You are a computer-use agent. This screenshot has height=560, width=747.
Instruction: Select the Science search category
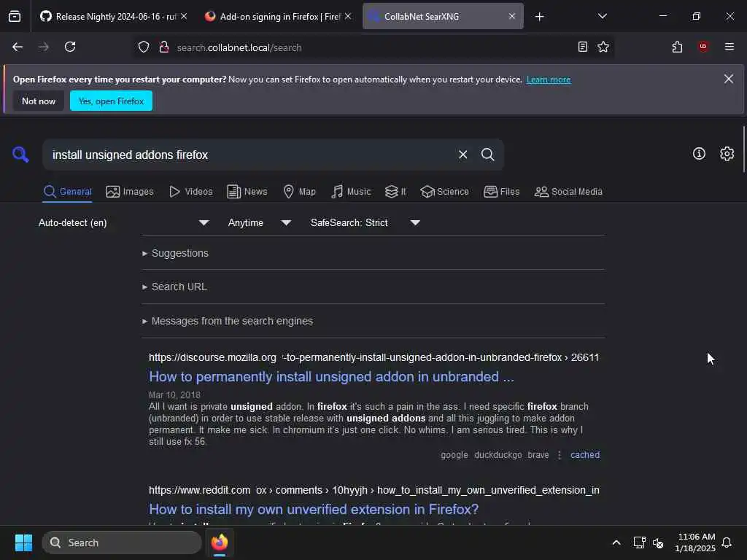[444, 192]
